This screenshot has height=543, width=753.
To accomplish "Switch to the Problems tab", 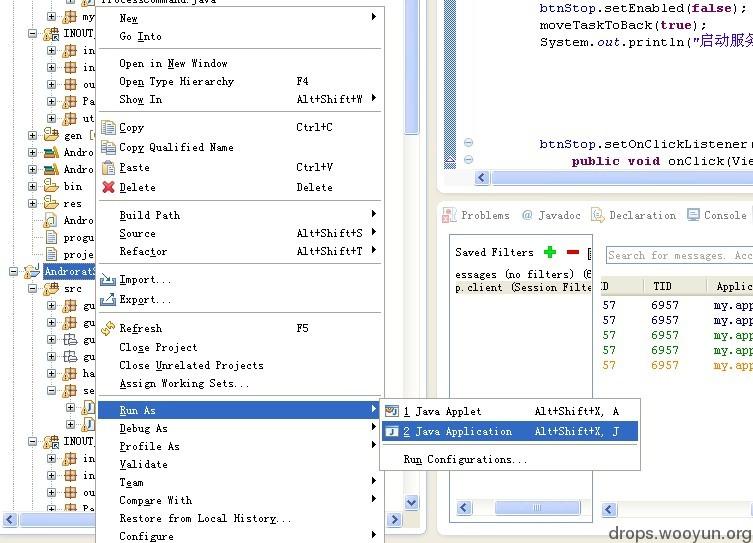I will [476, 215].
